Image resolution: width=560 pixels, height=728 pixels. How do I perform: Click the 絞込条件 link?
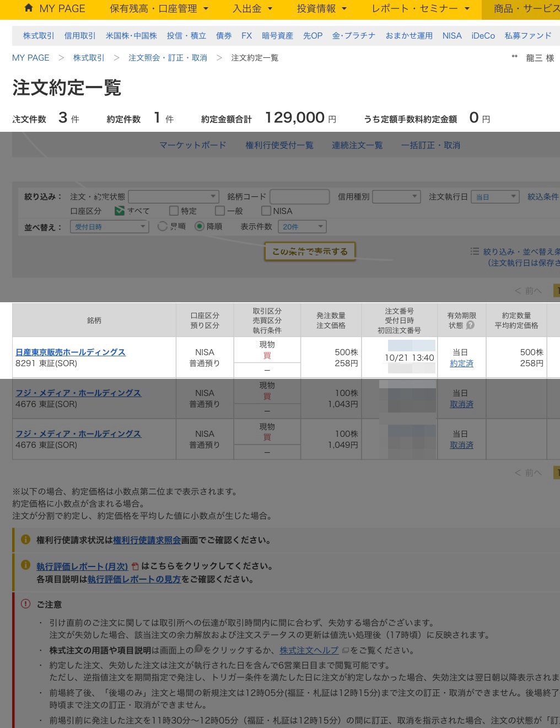click(543, 197)
